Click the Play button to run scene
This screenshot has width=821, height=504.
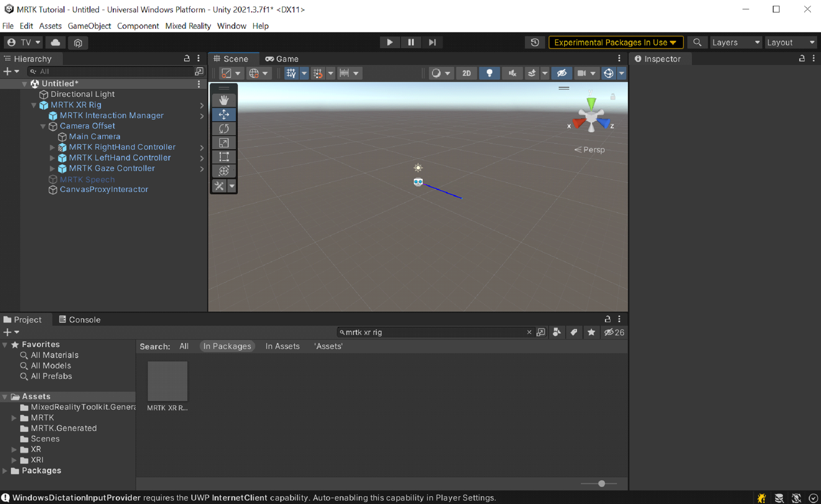[389, 42]
